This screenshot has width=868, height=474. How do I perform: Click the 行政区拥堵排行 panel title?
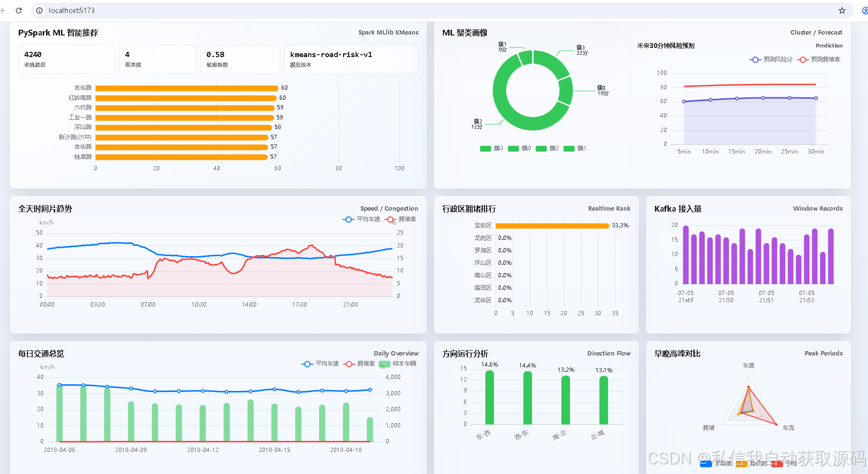(469, 209)
